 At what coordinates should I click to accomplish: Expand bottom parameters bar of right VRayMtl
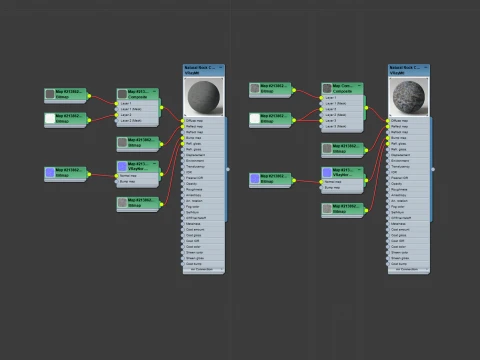(x=409, y=269)
